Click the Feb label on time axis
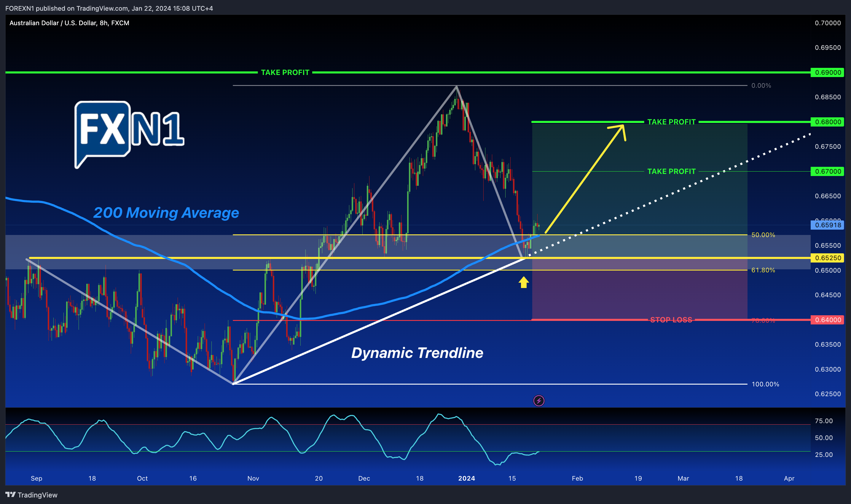The height and width of the screenshot is (504, 851). coord(577,479)
